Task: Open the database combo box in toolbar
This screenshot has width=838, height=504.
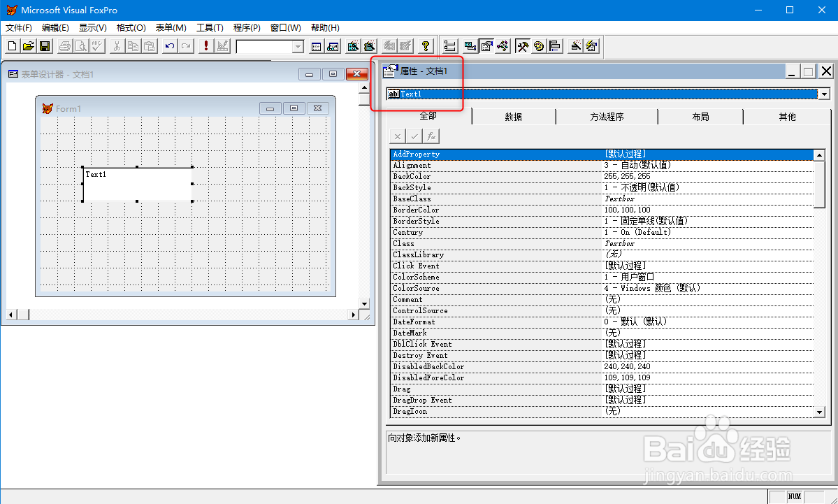Action: point(298,47)
